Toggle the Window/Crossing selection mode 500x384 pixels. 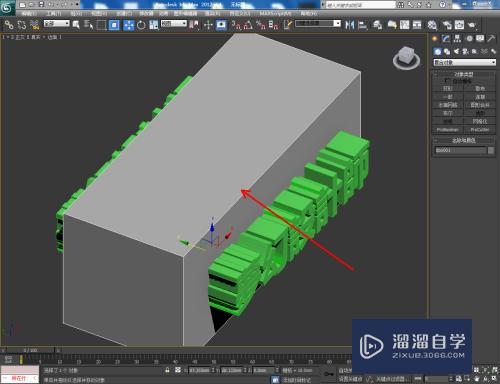114,25
